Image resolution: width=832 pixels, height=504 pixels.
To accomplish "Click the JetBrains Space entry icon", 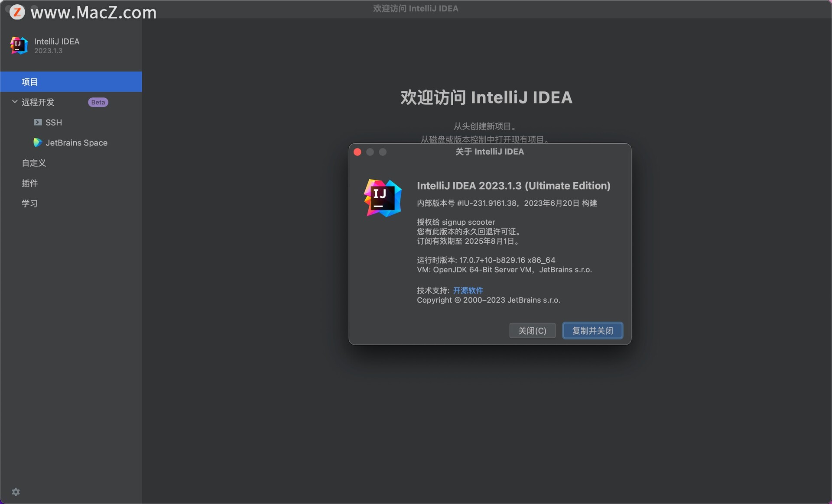I will (x=38, y=142).
